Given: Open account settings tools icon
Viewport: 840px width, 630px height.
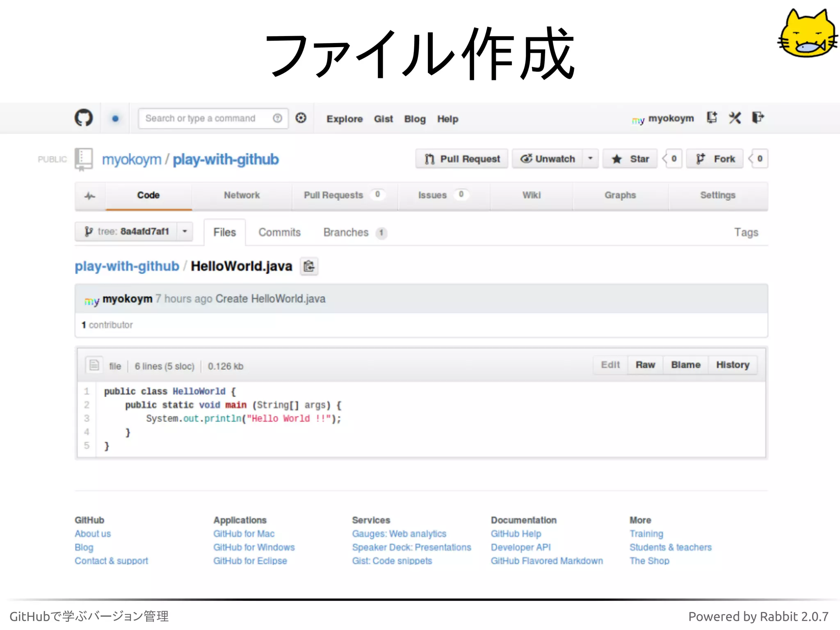Looking at the screenshot, I should [735, 118].
